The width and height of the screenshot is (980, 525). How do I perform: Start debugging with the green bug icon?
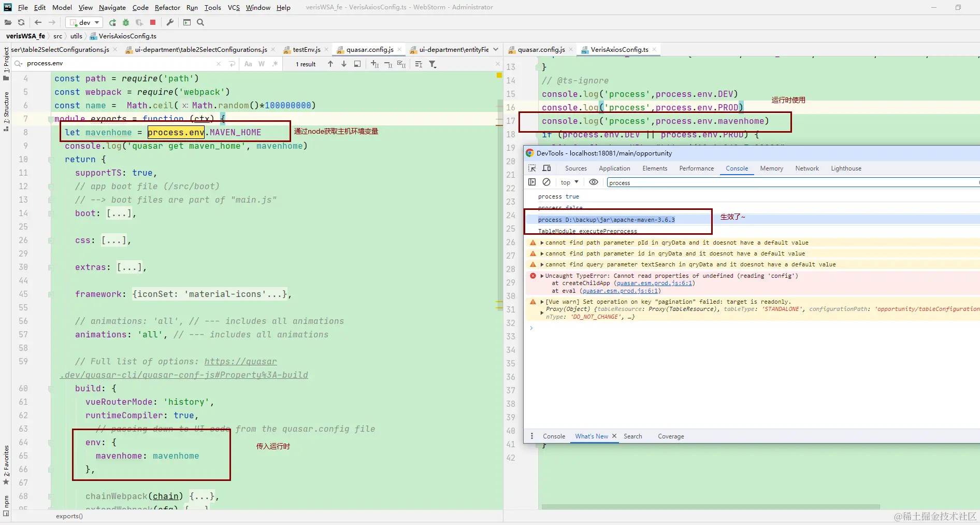point(126,22)
